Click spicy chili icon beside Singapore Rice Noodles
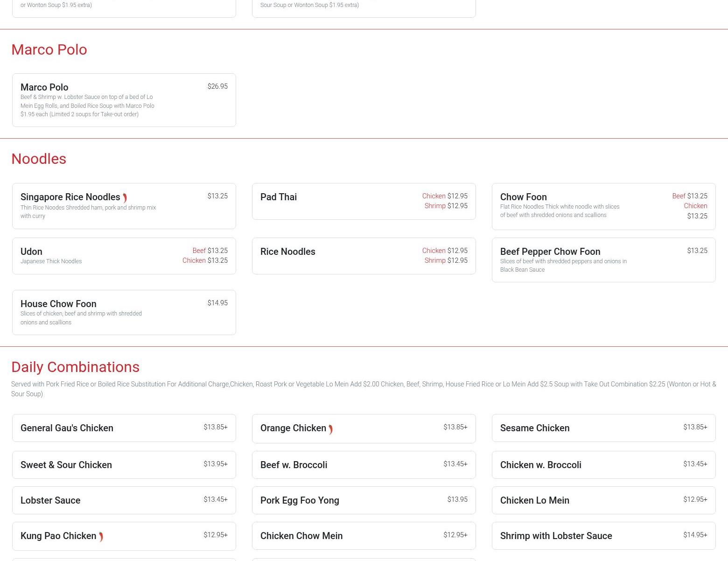728x561 pixels. (125, 198)
